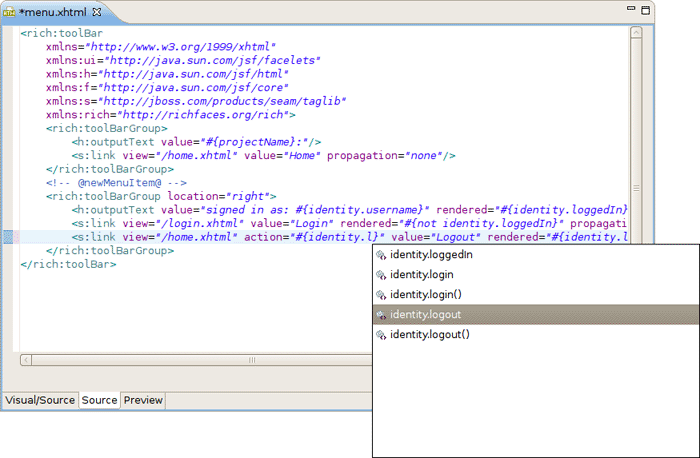This screenshot has width=700, height=458.
Task: Open the Preview tab
Action: [143, 400]
